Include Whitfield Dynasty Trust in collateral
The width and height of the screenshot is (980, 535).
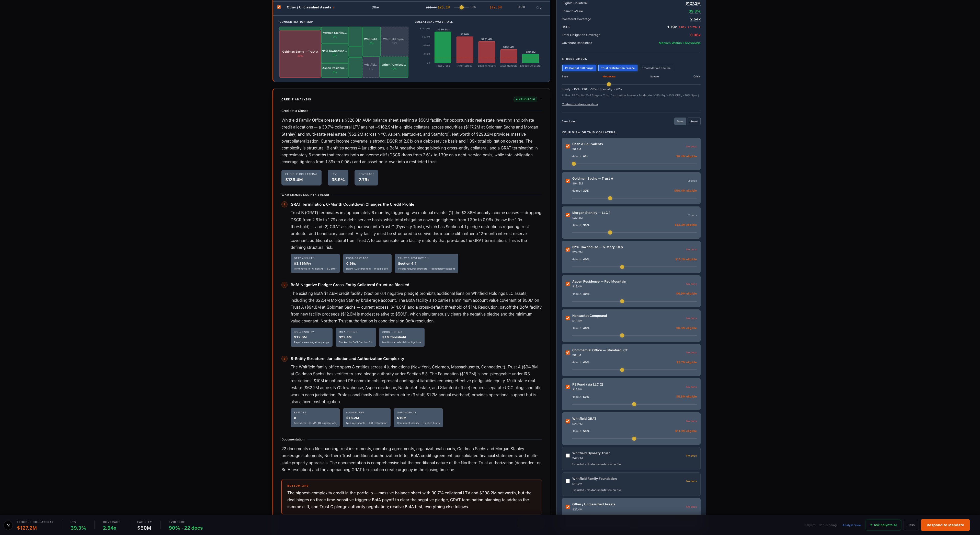568,456
